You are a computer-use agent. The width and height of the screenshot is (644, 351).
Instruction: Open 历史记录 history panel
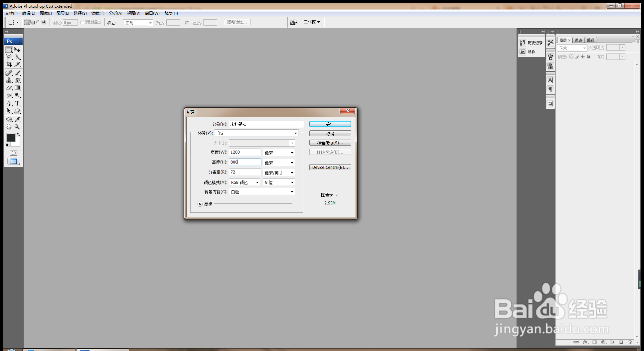531,43
